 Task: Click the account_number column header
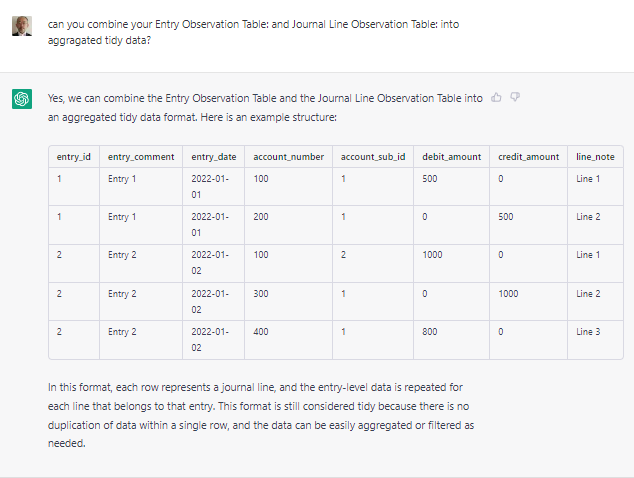tap(289, 157)
